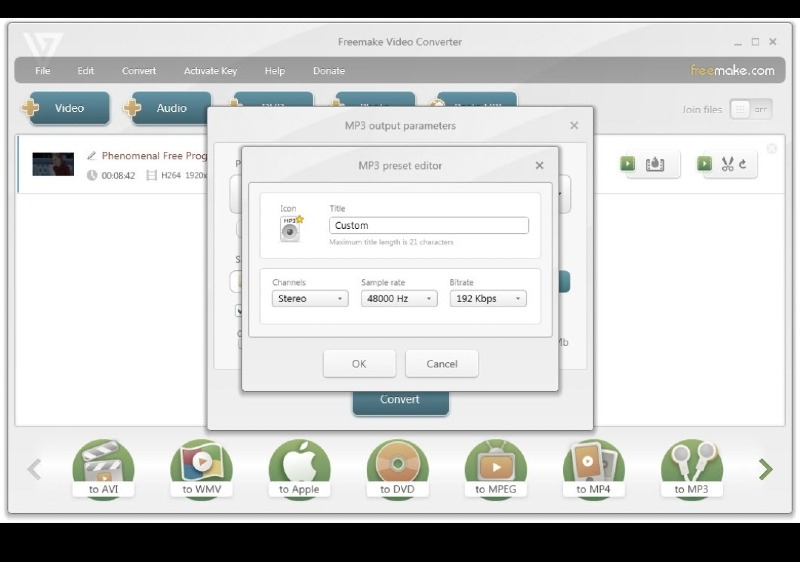
Task: Open the Activate Key menu
Action: tap(210, 71)
